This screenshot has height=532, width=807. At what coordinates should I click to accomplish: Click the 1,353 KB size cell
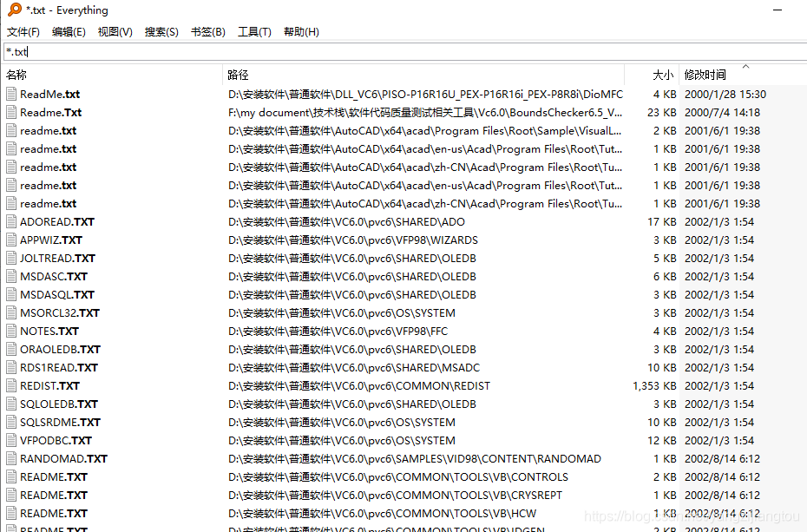654,386
